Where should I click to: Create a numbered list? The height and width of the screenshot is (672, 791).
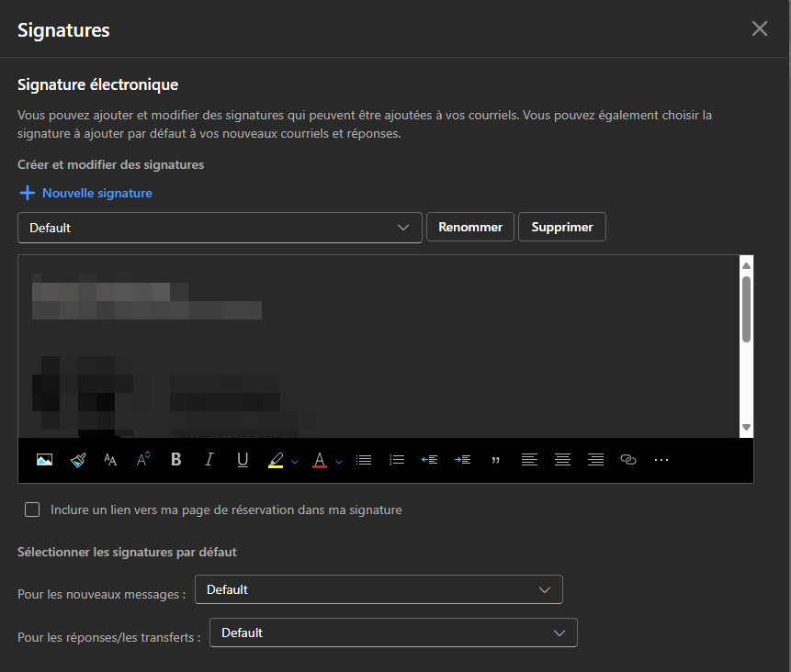(397, 460)
